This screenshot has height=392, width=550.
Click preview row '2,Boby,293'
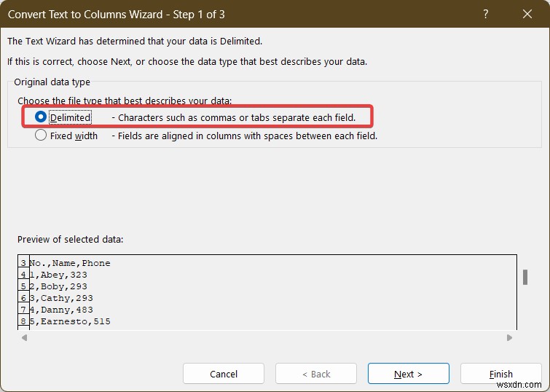pos(58,286)
